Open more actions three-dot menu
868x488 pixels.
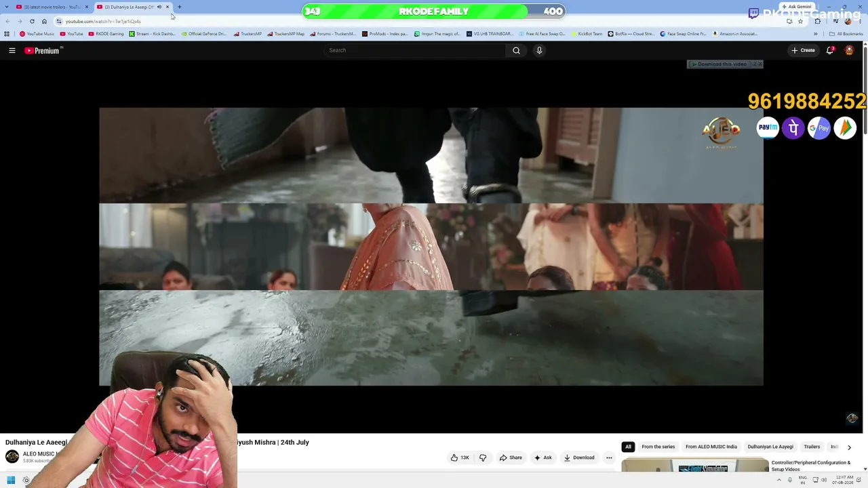pos(609,457)
